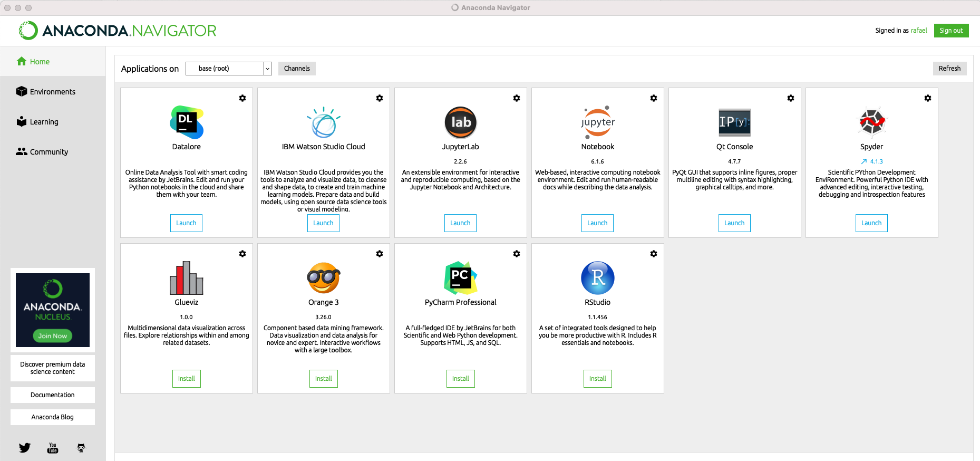
Task: Click the RStudio R logo
Action: pyautogui.click(x=598, y=278)
